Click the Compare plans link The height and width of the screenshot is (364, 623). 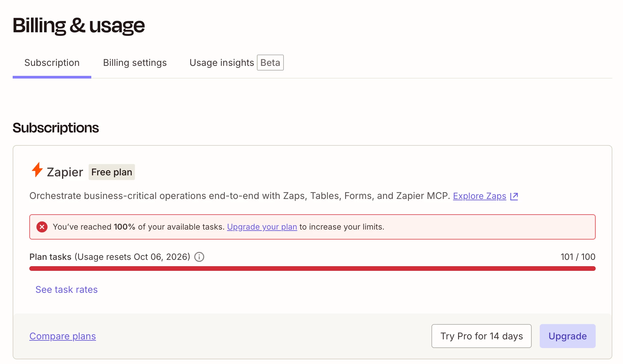click(x=63, y=336)
